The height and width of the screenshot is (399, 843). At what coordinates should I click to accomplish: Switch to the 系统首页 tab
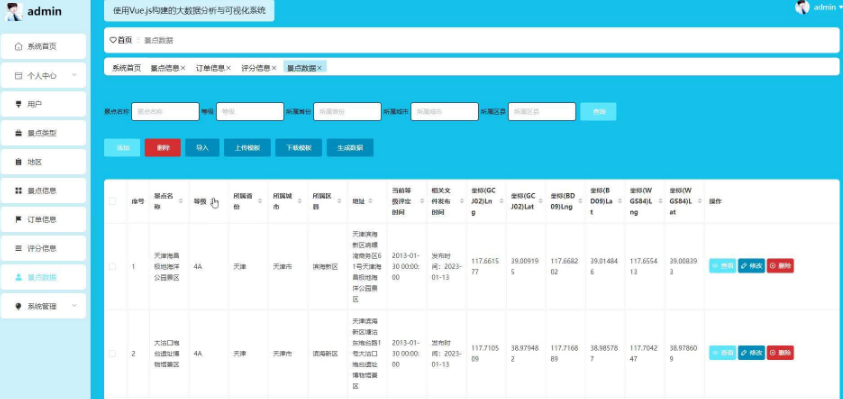pyautogui.click(x=126, y=68)
